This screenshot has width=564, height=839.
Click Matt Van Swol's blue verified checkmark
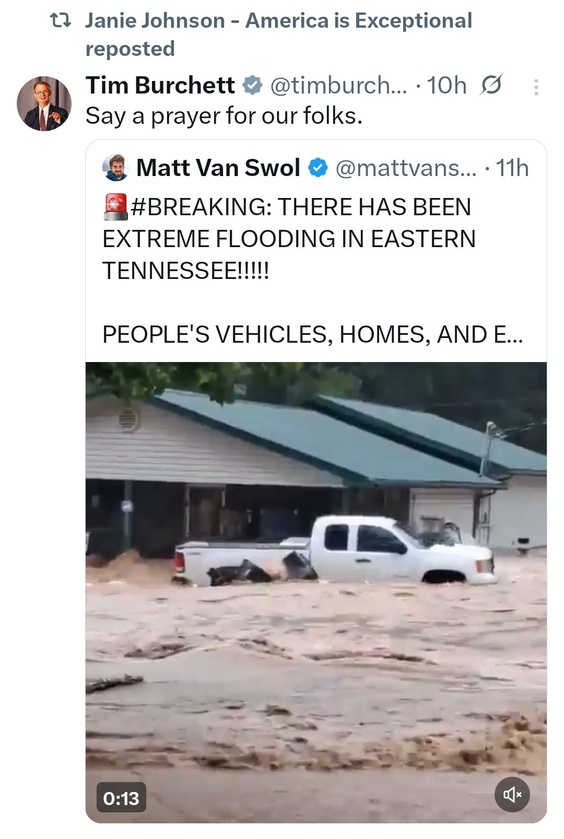click(x=318, y=168)
